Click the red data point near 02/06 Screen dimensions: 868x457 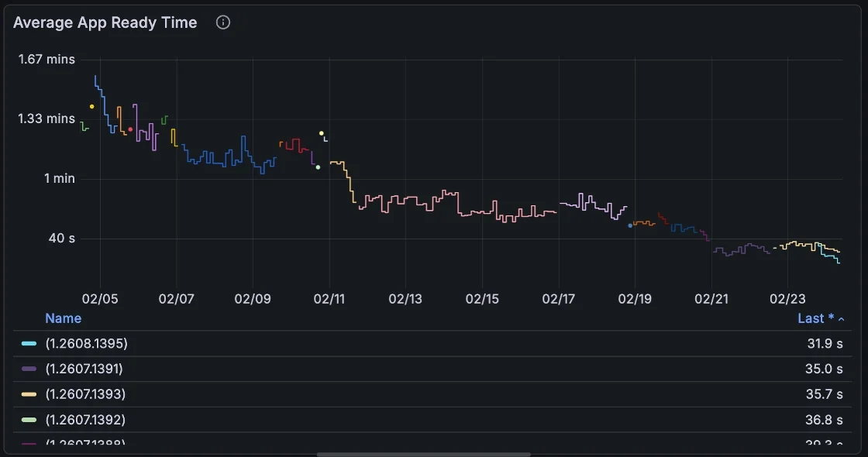(x=130, y=129)
